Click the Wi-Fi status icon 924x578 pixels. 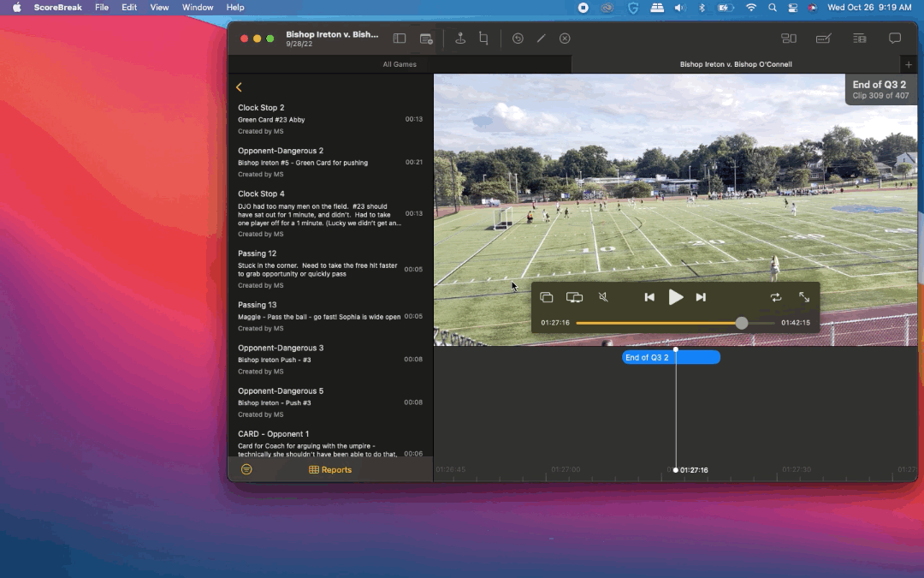pos(751,7)
